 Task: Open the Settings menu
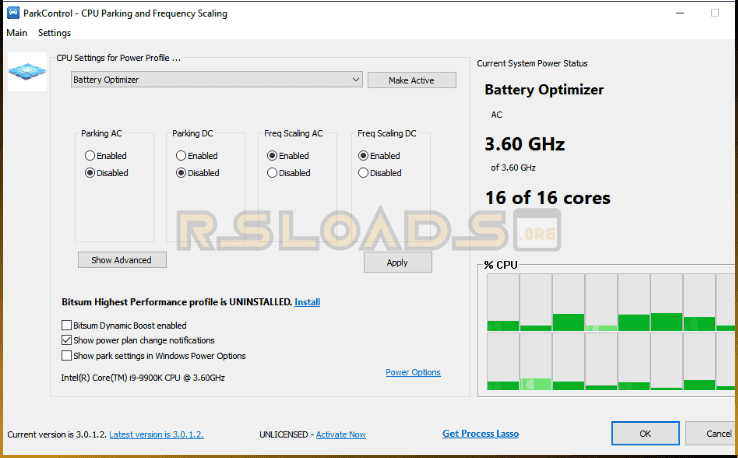[x=54, y=33]
